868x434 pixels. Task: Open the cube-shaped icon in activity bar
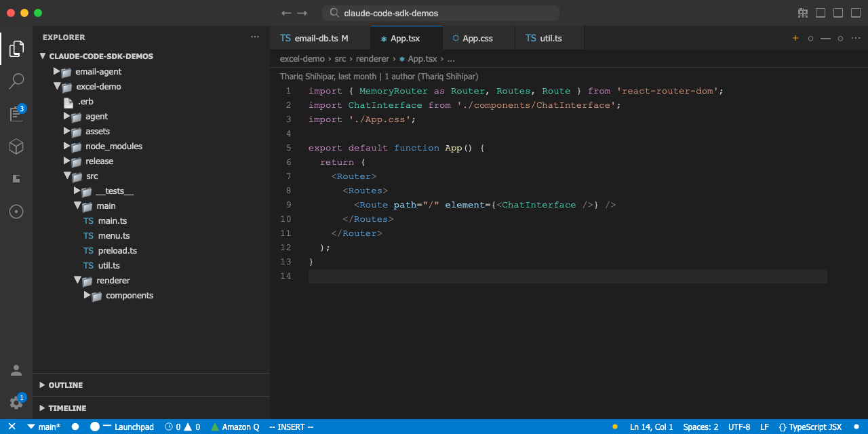click(x=16, y=146)
